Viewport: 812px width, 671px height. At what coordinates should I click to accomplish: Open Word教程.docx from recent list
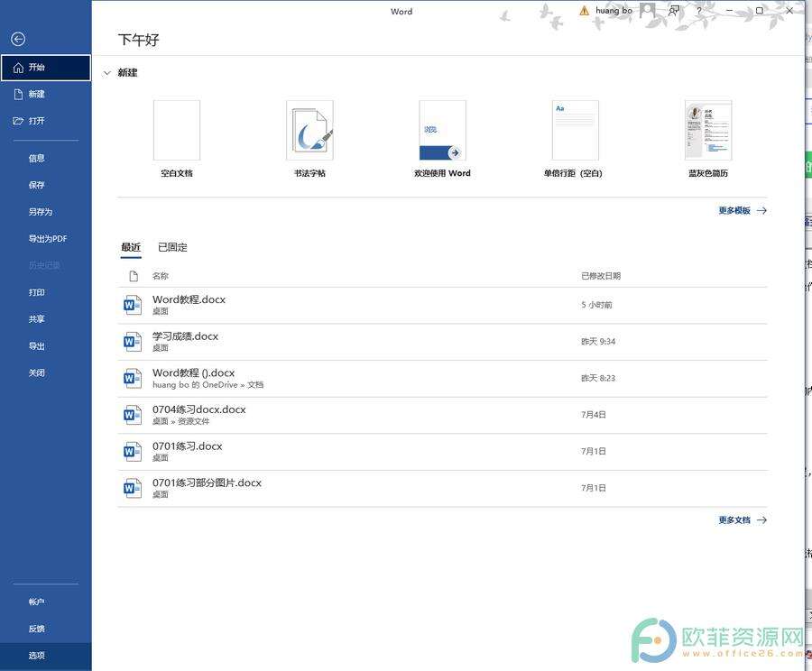pos(442,306)
